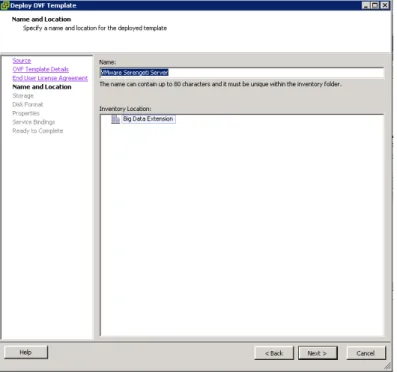The width and height of the screenshot is (397, 372).
Task: Select the Name and Location step
Action: (x=42, y=87)
